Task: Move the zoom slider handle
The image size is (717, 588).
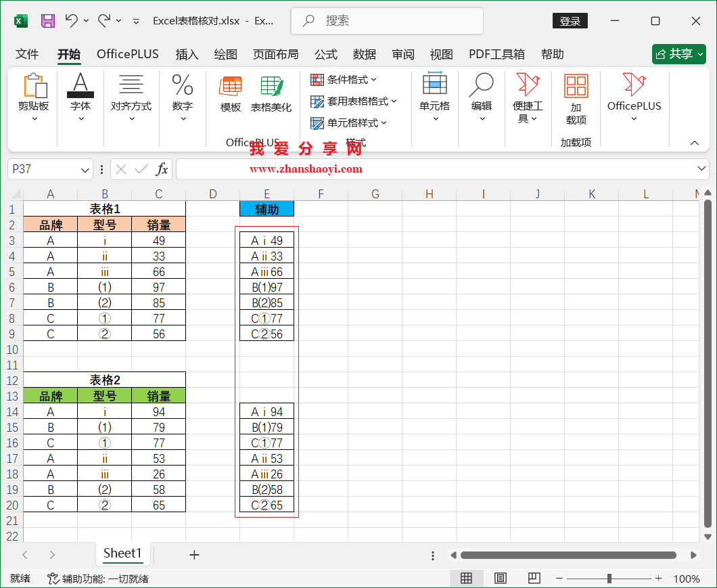Action: point(609,579)
